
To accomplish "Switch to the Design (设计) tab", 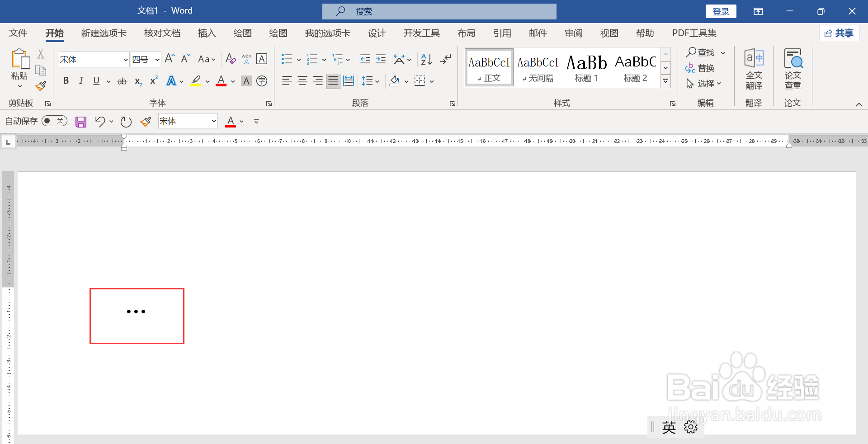I will [x=377, y=33].
